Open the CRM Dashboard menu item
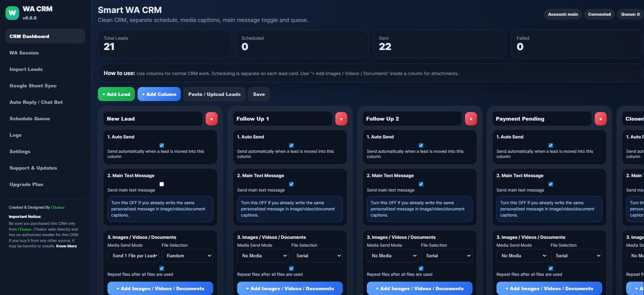This screenshot has height=295, width=644. (45, 36)
